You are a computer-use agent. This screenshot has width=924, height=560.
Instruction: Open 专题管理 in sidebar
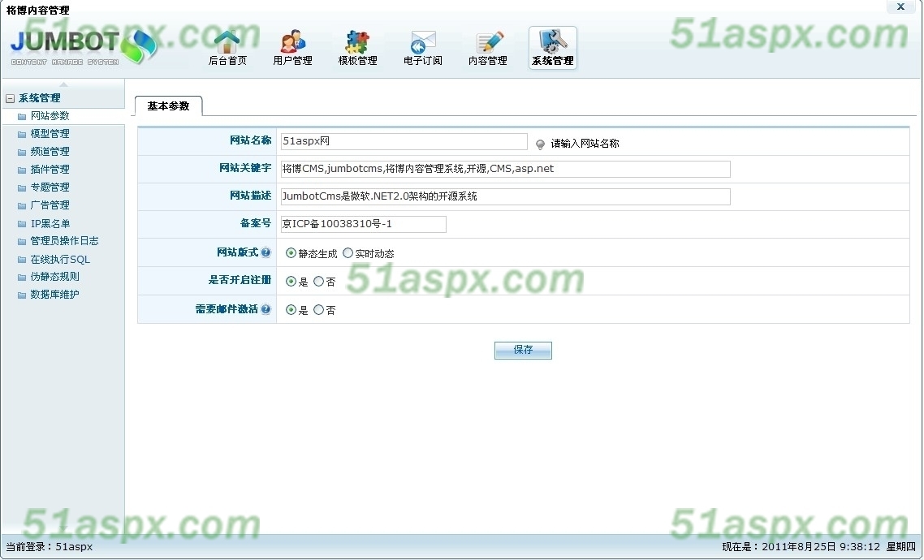(50, 187)
